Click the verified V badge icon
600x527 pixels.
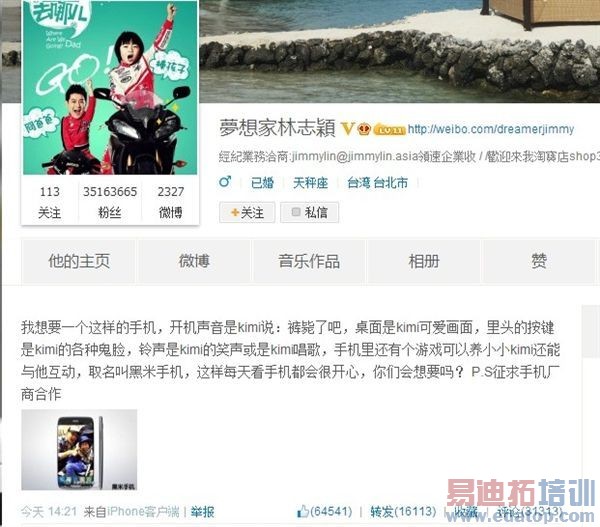click(x=347, y=129)
